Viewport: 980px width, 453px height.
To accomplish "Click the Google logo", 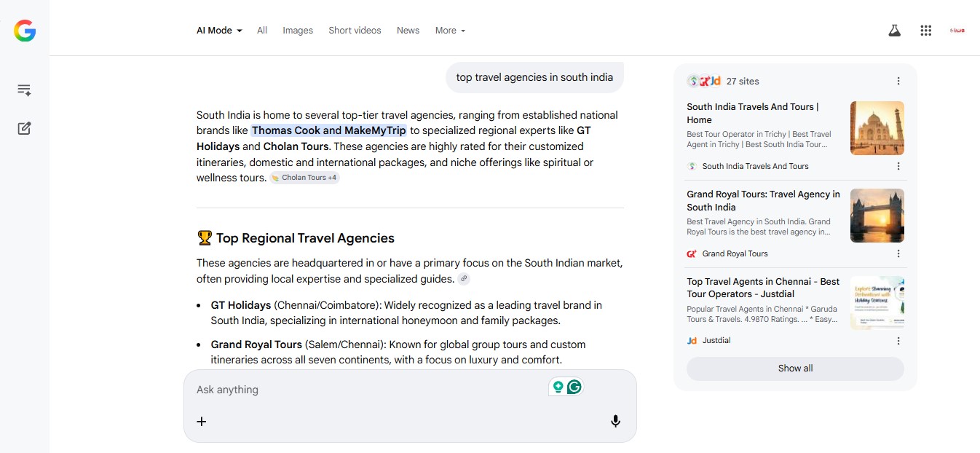I will 25,31.
